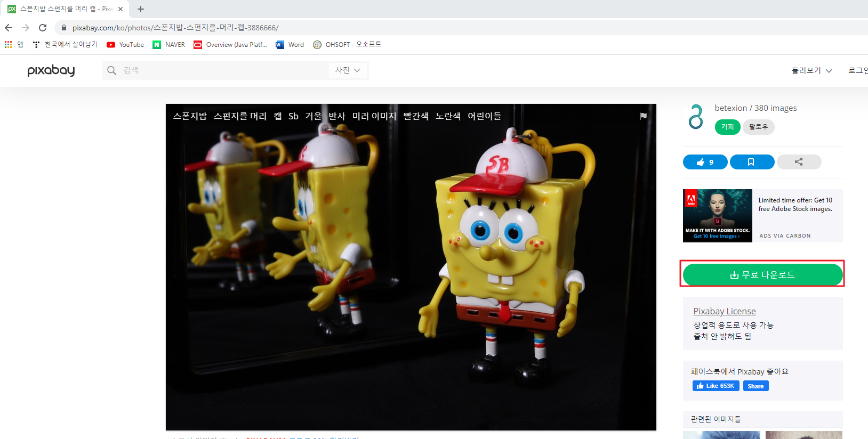
Task: Open the NAVER bookmark
Action: pyautogui.click(x=169, y=45)
